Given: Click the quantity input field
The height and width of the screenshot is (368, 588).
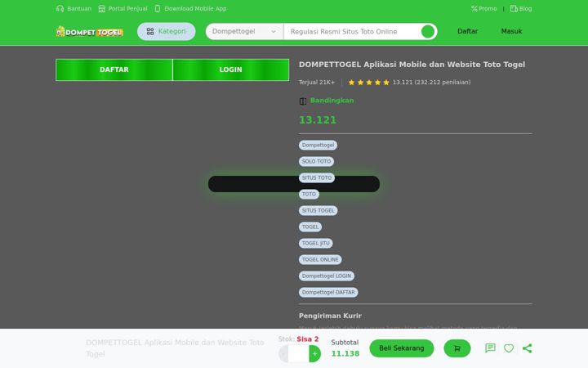Looking at the screenshot, I should 299,354.
